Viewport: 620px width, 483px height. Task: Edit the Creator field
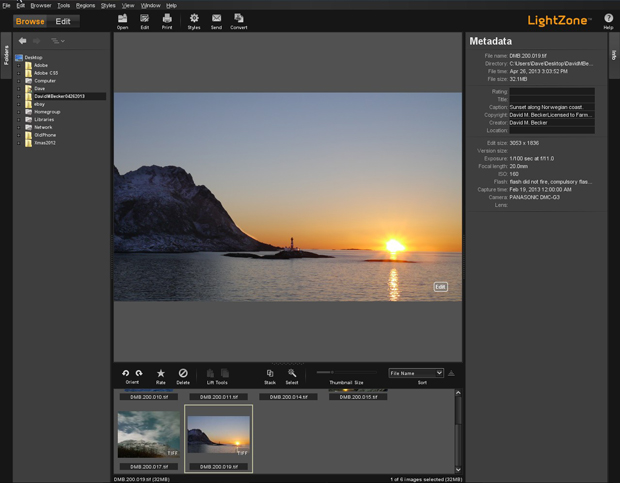[x=552, y=123]
